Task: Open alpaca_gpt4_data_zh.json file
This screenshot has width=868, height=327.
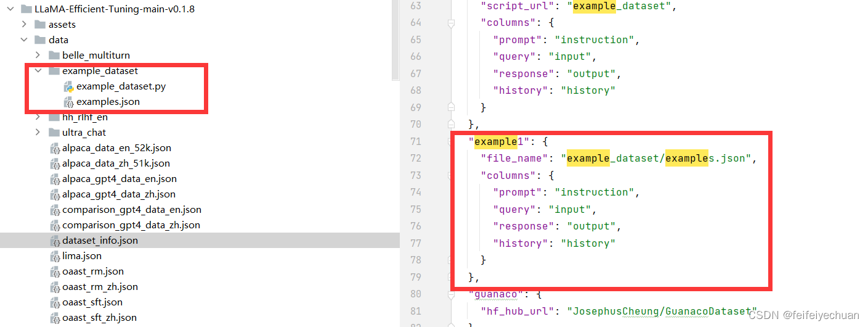Action: (x=119, y=194)
